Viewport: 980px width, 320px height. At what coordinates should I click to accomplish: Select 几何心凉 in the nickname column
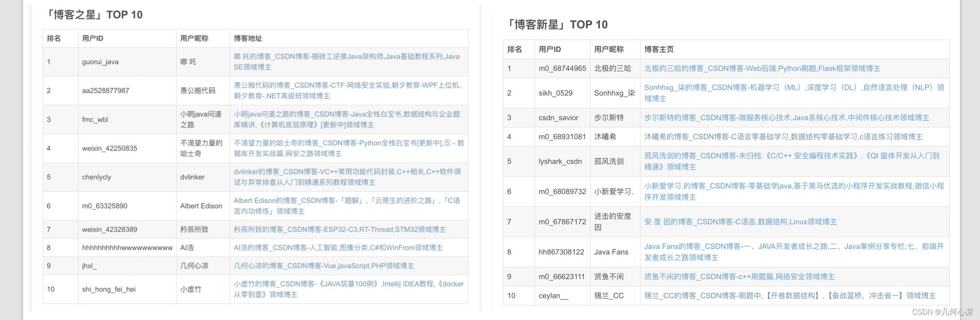(194, 266)
